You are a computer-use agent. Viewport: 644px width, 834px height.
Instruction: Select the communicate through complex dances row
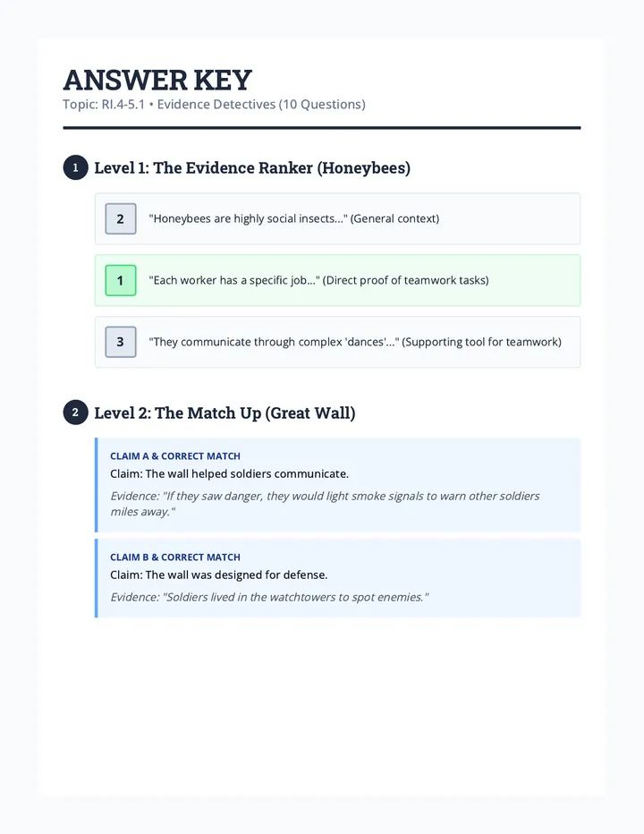[x=338, y=342]
